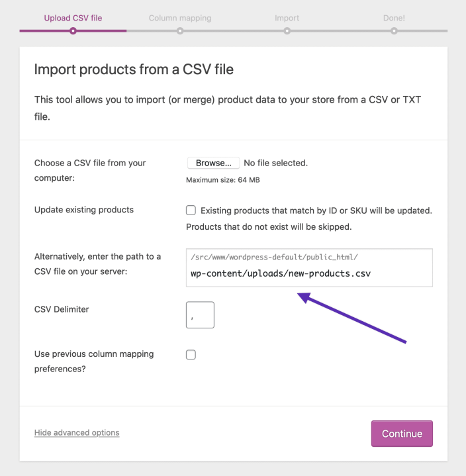Tick Use previous column mapping preferences checkbox
Viewport: 466px width, 476px height.
pos(191,355)
